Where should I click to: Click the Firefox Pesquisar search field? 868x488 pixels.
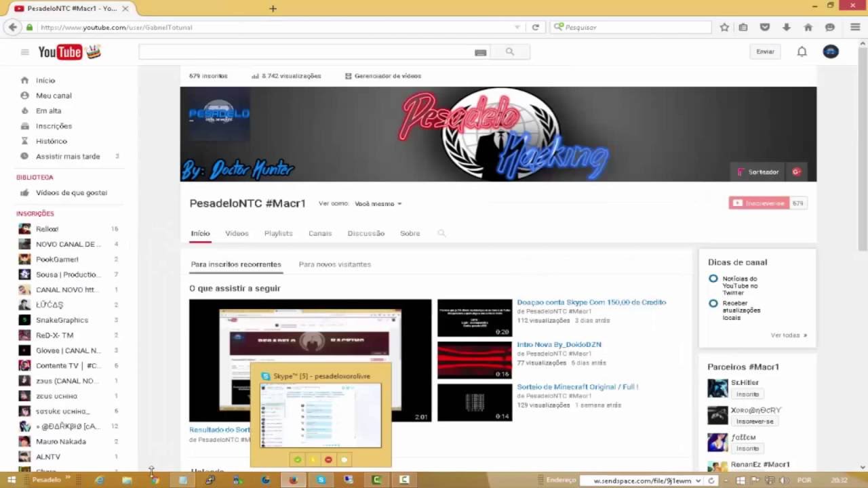pos(631,27)
